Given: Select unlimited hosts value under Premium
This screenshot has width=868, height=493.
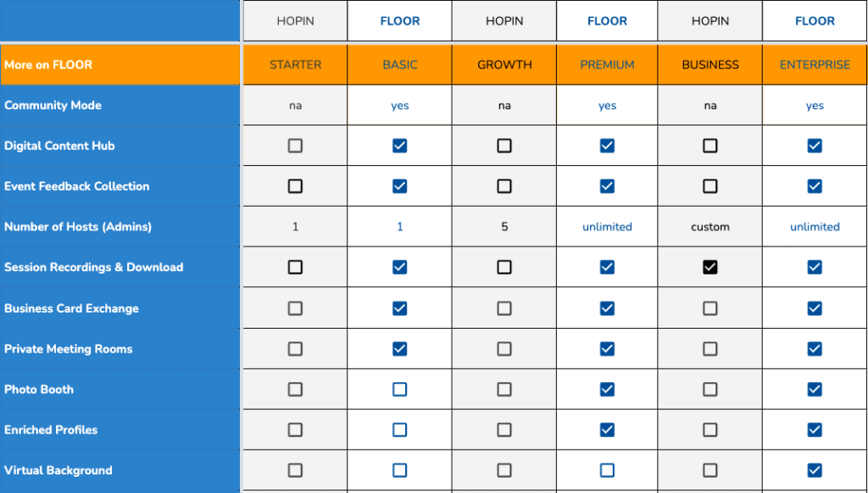Looking at the screenshot, I should pyautogui.click(x=607, y=227).
